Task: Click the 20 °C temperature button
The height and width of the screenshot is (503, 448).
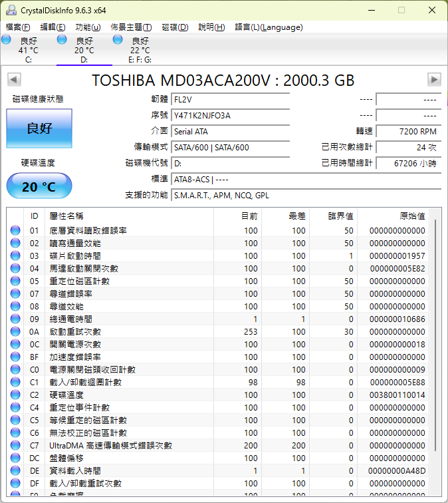Action: [x=39, y=186]
